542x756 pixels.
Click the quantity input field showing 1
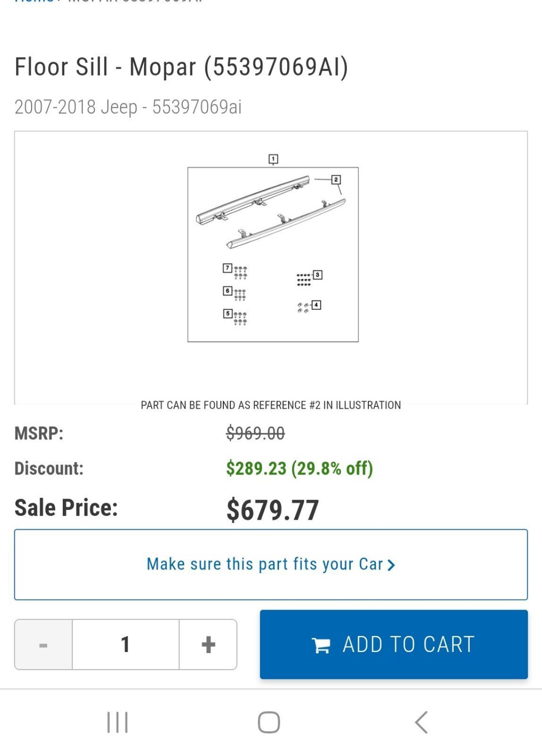click(x=126, y=644)
